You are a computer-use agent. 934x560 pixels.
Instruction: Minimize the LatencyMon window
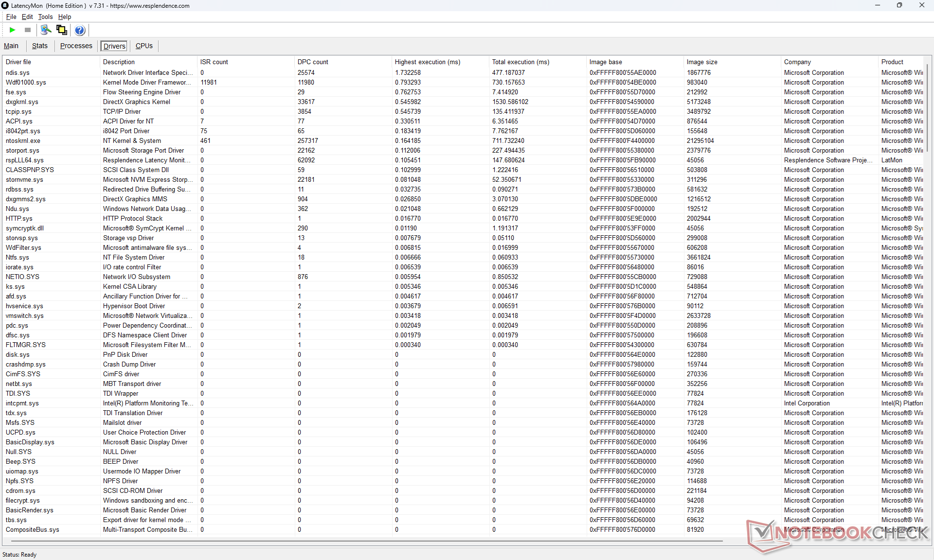pyautogui.click(x=878, y=5)
